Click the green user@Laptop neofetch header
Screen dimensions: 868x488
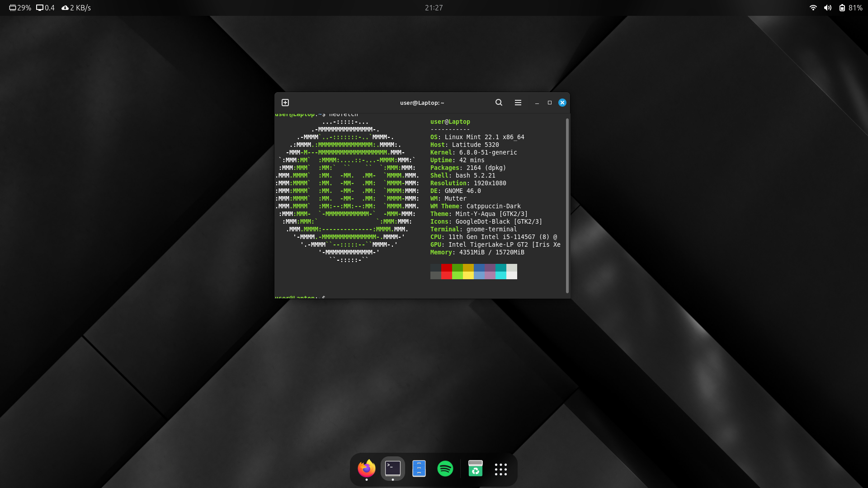pyautogui.click(x=450, y=122)
